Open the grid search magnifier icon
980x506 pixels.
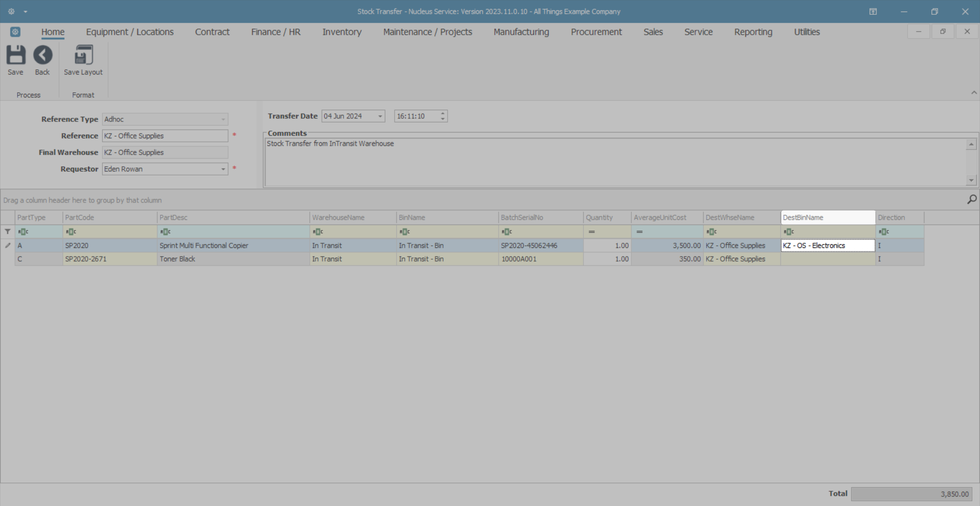972,199
